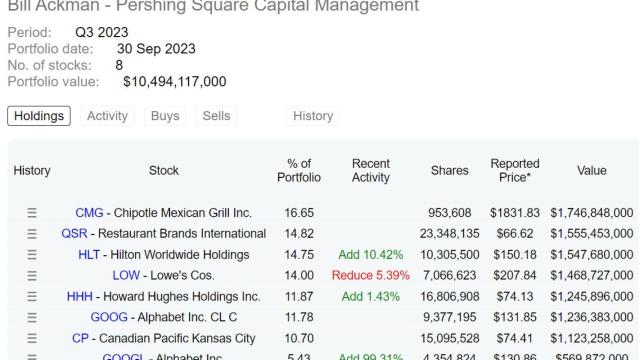The width and height of the screenshot is (640, 360).
Task: Open the QSR ticker link
Action: point(74,234)
